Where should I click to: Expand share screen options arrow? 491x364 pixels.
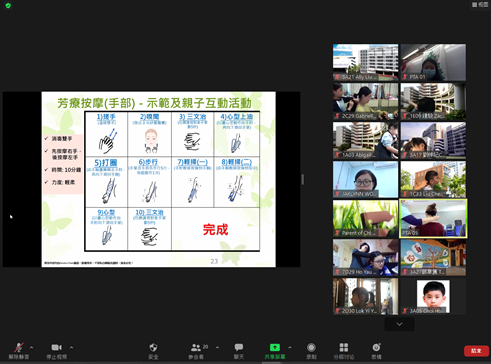pyautogui.click(x=290, y=347)
